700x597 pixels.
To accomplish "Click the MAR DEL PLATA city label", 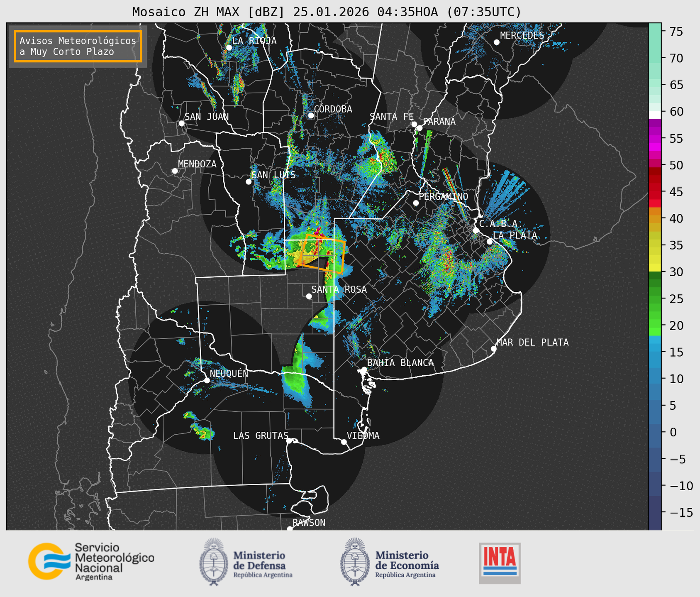I will coord(532,342).
